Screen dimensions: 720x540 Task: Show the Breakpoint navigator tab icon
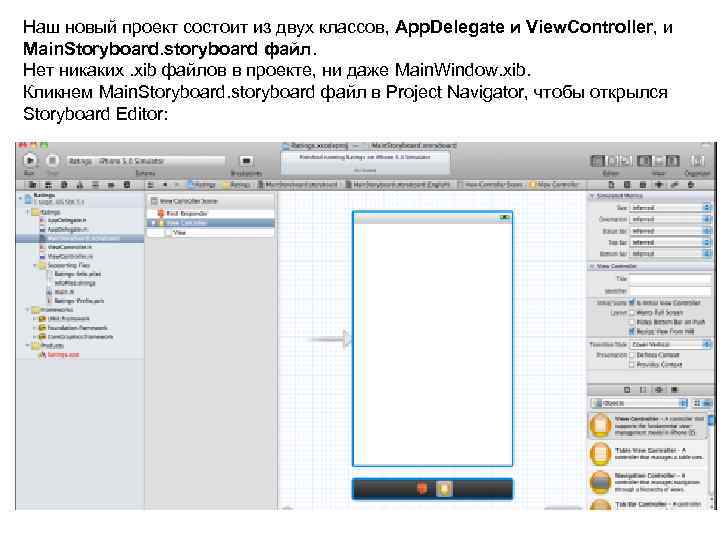point(111,185)
